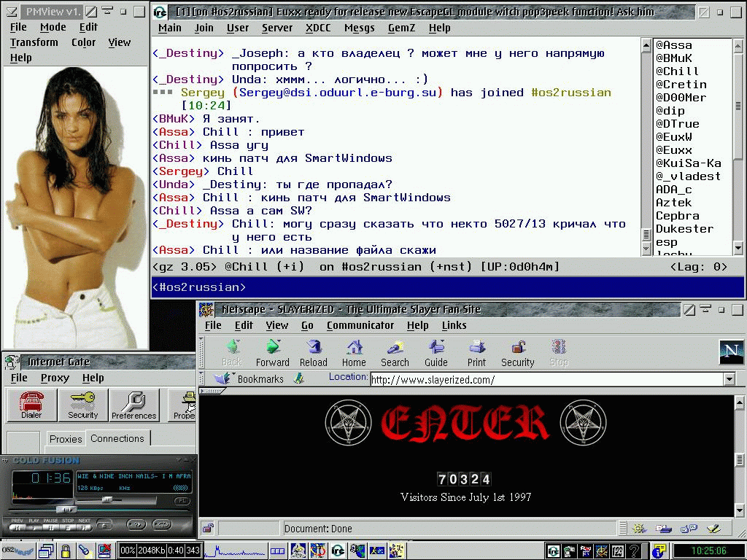Switch to Connections tab in Internet Gate

tap(117, 438)
